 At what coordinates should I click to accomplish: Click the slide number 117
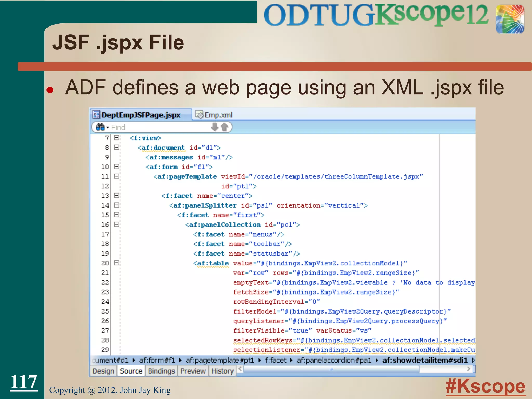point(24,382)
